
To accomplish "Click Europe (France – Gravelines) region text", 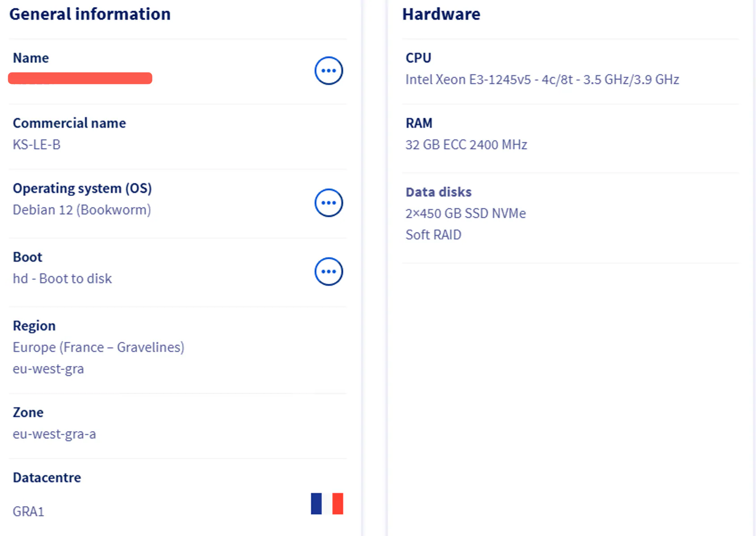I will 98,348.
